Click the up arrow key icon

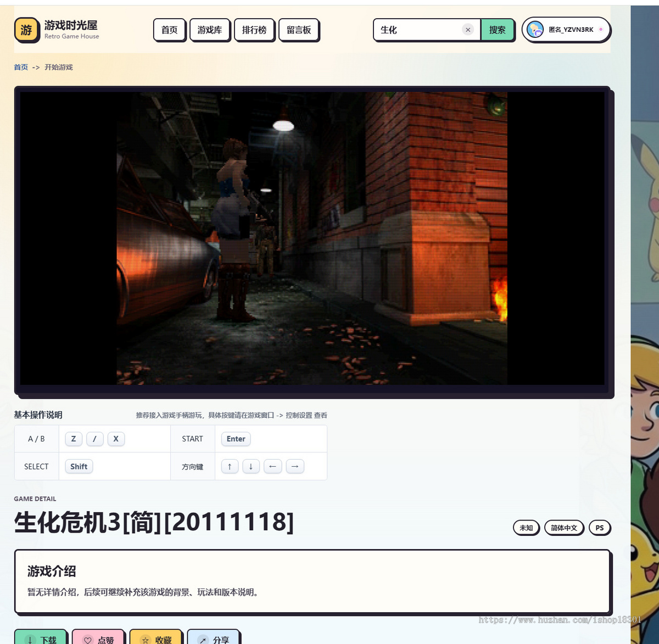pos(230,466)
